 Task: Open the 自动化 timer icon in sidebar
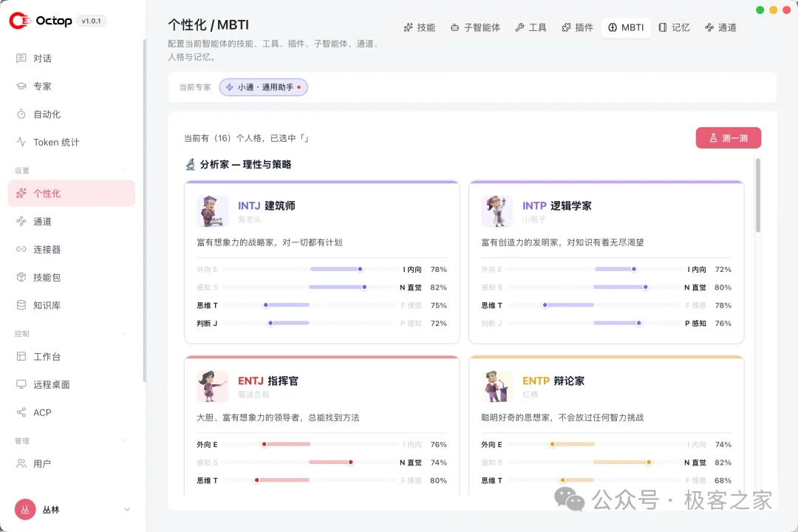[21, 114]
